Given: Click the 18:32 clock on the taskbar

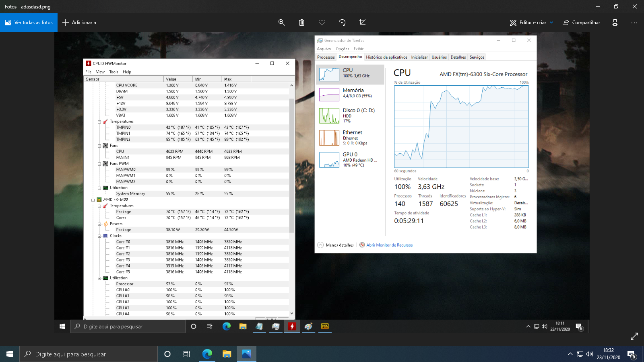Looking at the screenshot, I should 608,354.
